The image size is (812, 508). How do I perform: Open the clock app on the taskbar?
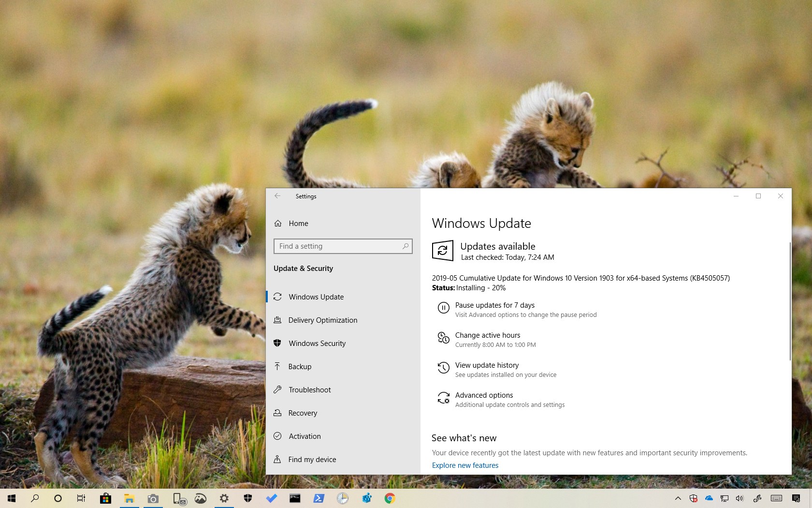(343, 498)
